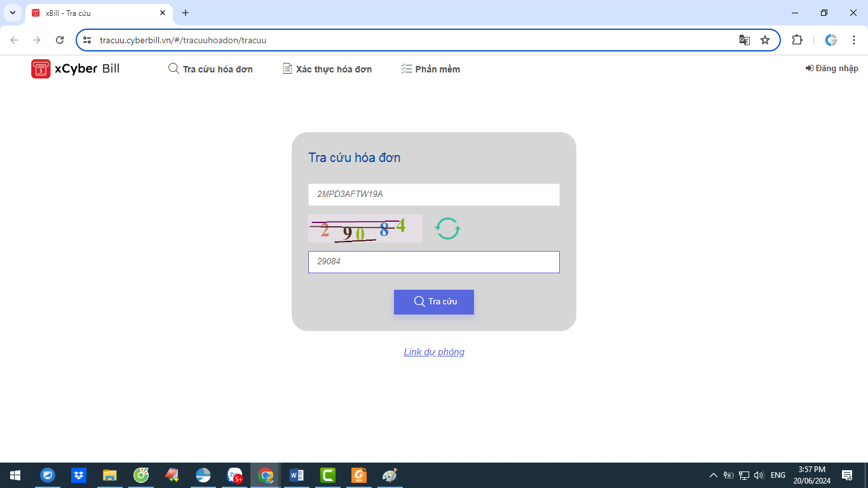The height and width of the screenshot is (488, 868).
Task: Select the Phần mềm menu item
Action: pos(430,69)
